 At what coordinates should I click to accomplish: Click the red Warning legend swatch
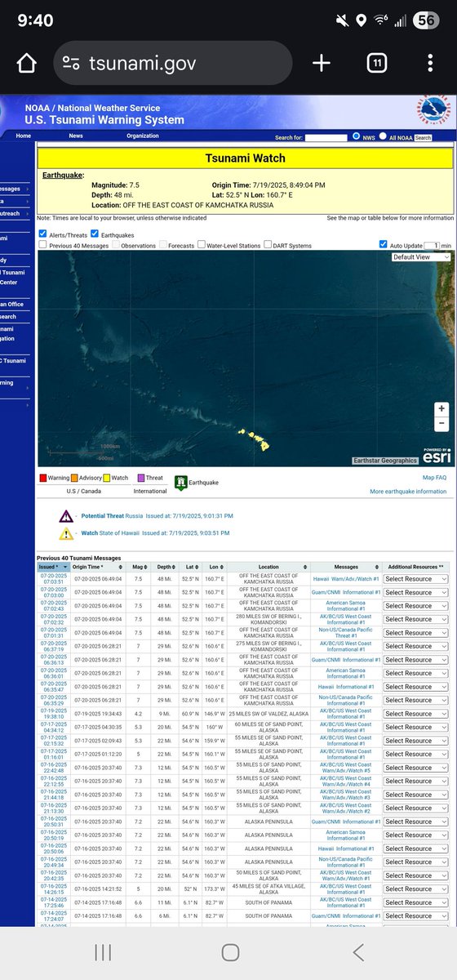[x=42, y=477]
